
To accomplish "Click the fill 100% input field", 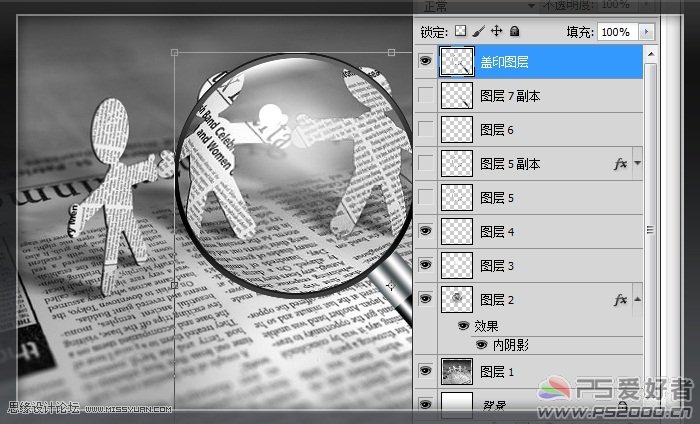I will (x=618, y=32).
